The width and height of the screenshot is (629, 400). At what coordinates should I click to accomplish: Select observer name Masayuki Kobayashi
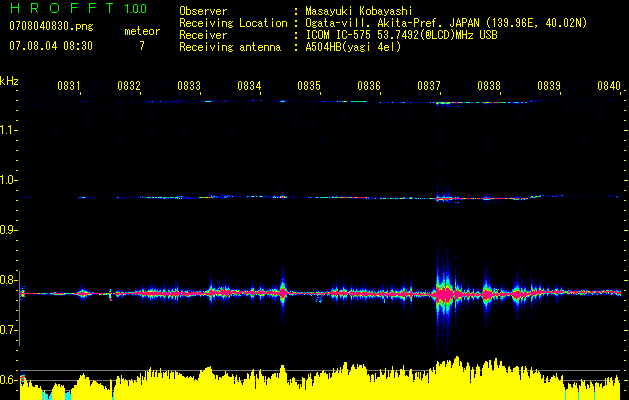(x=359, y=11)
